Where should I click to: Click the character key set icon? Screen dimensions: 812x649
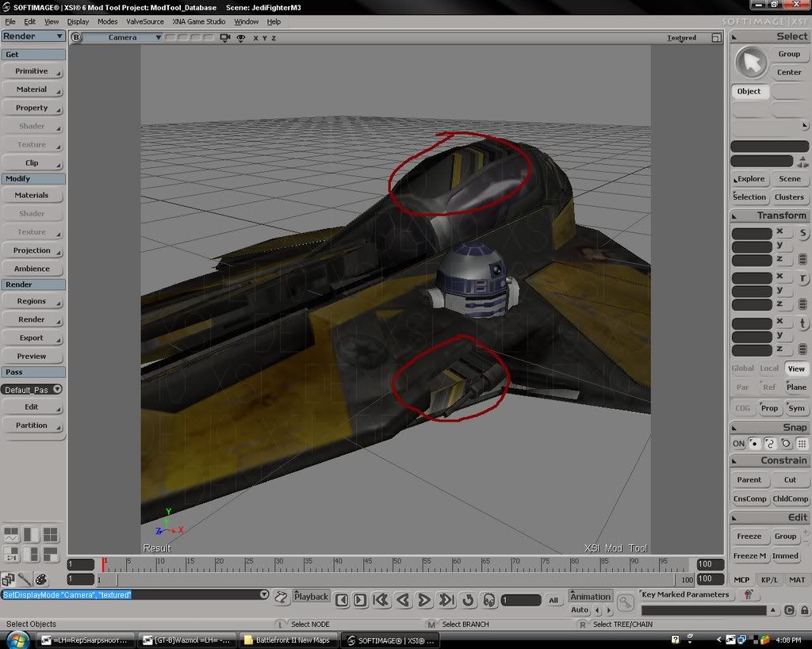pos(749,595)
